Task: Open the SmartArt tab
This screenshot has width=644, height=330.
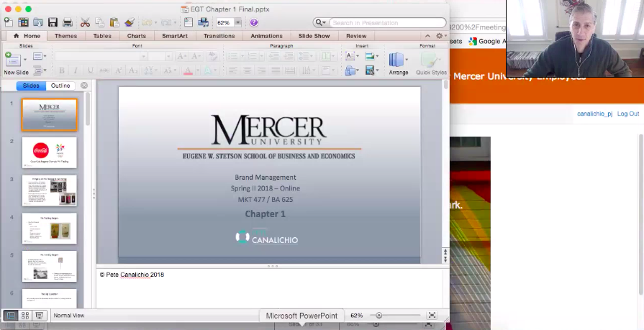Action: [x=175, y=36]
